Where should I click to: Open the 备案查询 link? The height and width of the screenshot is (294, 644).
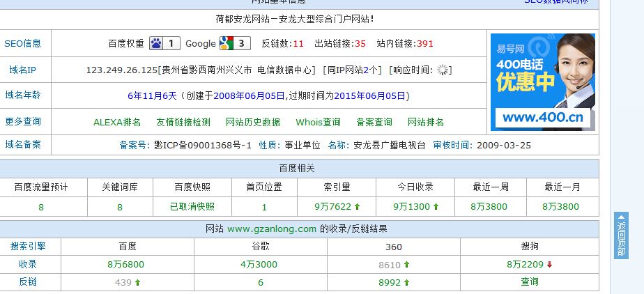pyautogui.click(x=374, y=122)
